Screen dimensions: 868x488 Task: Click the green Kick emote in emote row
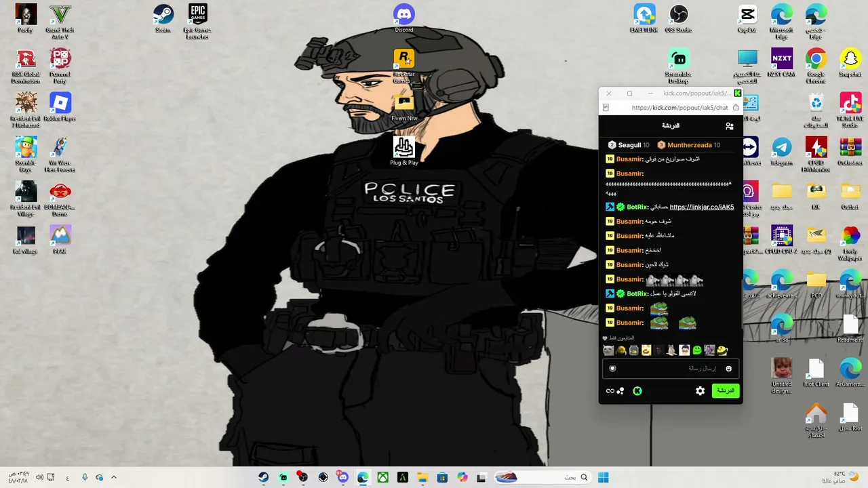(x=696, y=350)
